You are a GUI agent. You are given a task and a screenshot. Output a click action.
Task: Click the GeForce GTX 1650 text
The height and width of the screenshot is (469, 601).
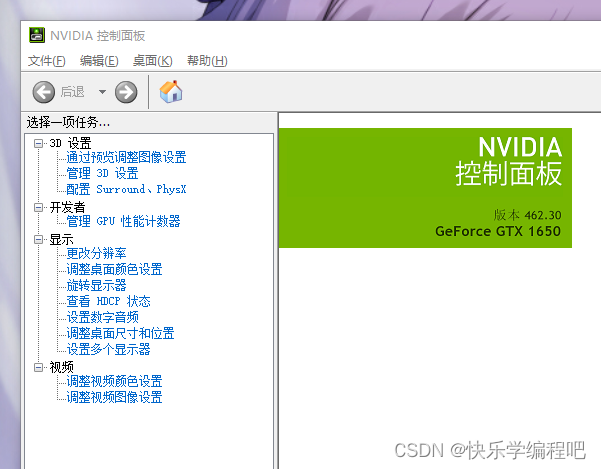point(498,231)
